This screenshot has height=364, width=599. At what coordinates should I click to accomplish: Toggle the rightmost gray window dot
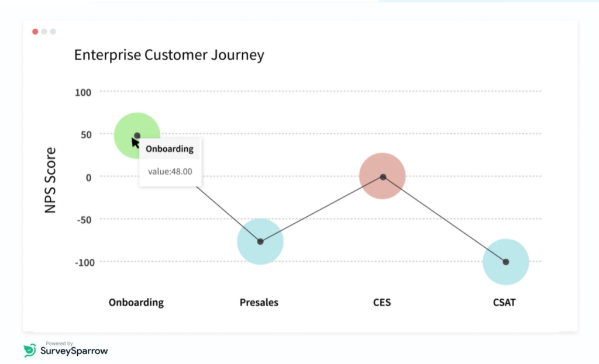[53, 31]
